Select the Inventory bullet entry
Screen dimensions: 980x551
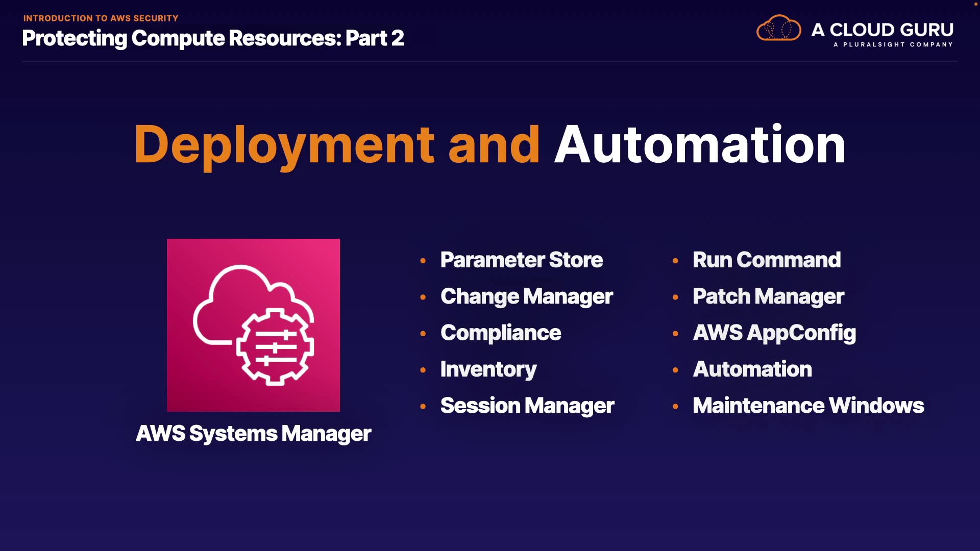tap(488, 369)
